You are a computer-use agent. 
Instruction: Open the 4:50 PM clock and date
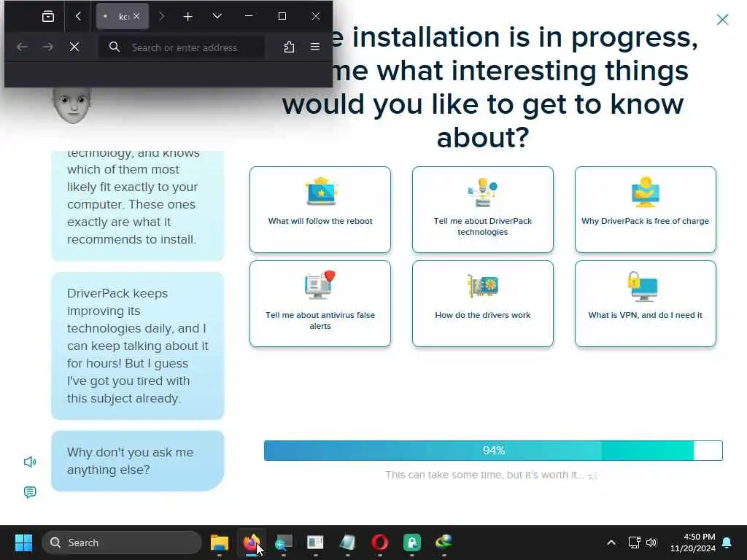[693, 542]
